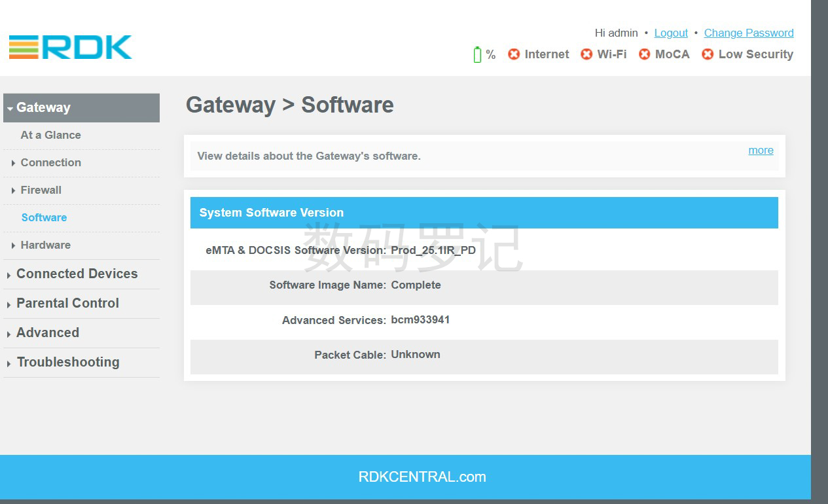This screenshot has width=828, height=504.
Task: Click the red Internet status icon
Action: click(514, 54)
